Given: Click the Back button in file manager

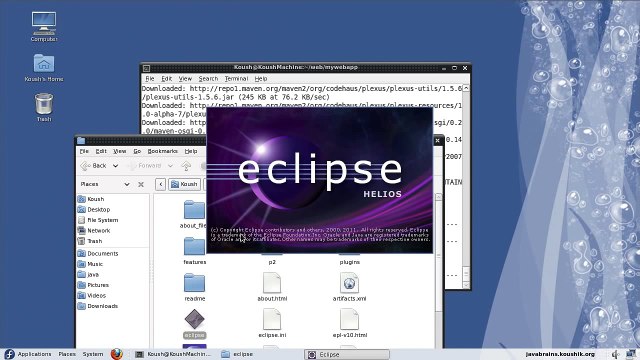Looking at the screenshot, I should [94, 166].
